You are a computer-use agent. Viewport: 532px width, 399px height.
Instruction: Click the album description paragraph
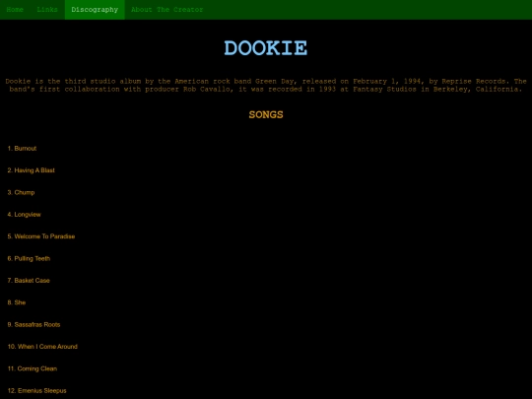266,85
